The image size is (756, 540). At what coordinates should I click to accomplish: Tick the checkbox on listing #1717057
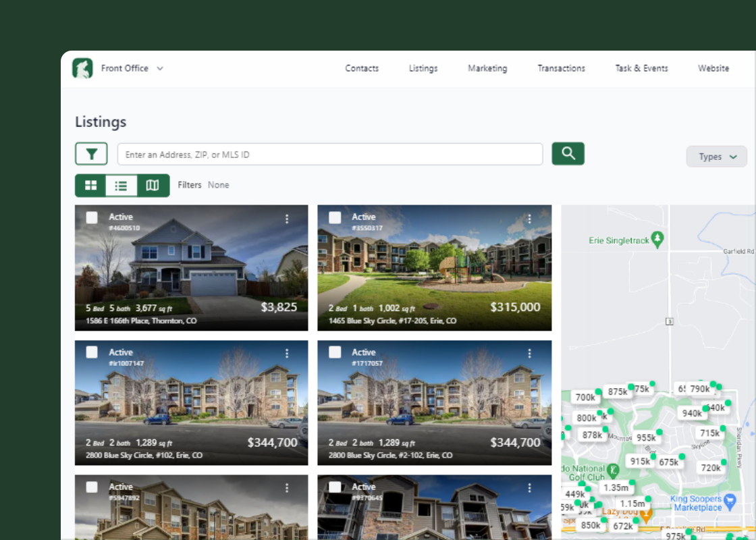coord(335,352)
